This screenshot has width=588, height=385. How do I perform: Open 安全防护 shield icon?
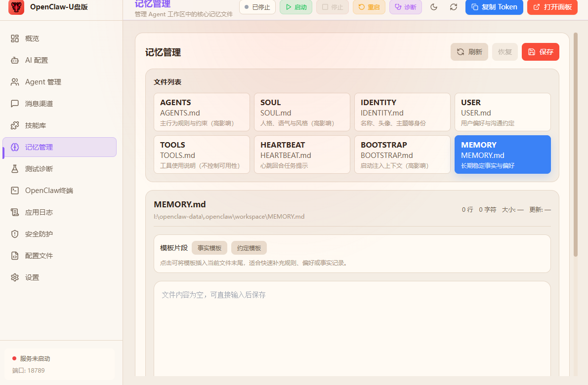(15, 234)
